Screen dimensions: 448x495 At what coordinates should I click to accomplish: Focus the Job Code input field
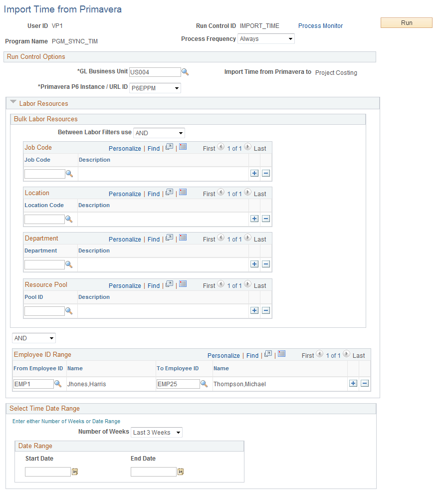click(x=45, y=174)
